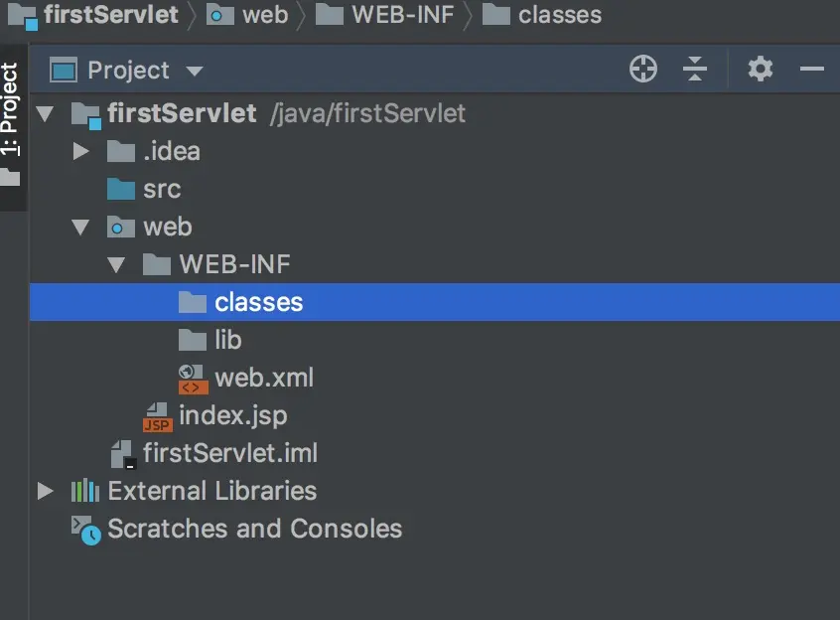The width and height of the screenshot is (840, 620).
Task: Click the External Libraries icon
Action: click(x=85, y=491)
